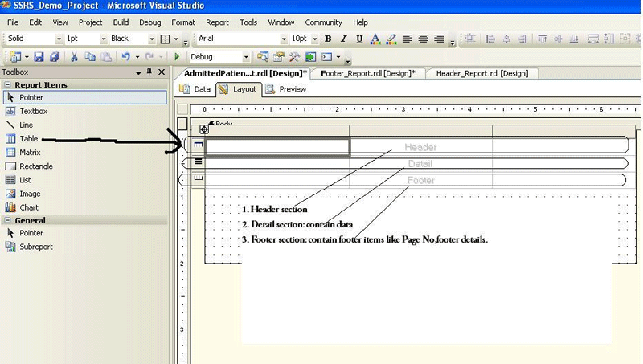Collapse the Report Items toolbox section
Image resolution: width=643 pixels, height=364 pixels.
click(x=7, y=84)
